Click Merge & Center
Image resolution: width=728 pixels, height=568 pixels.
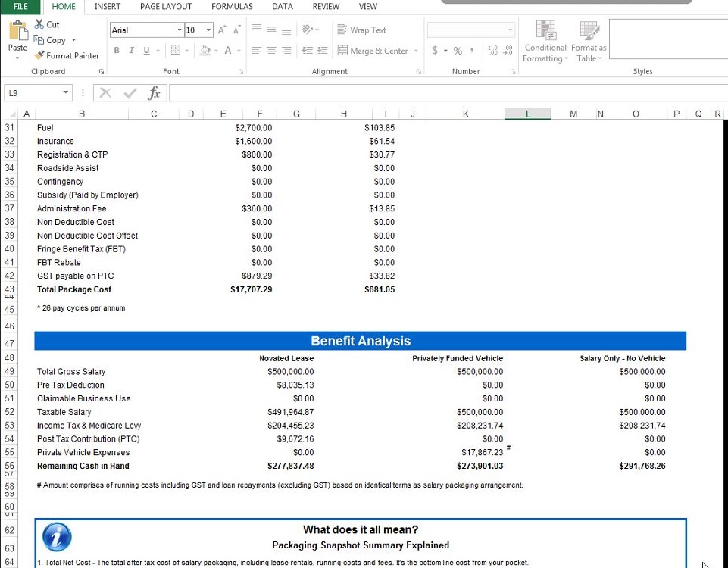[373, 51]
